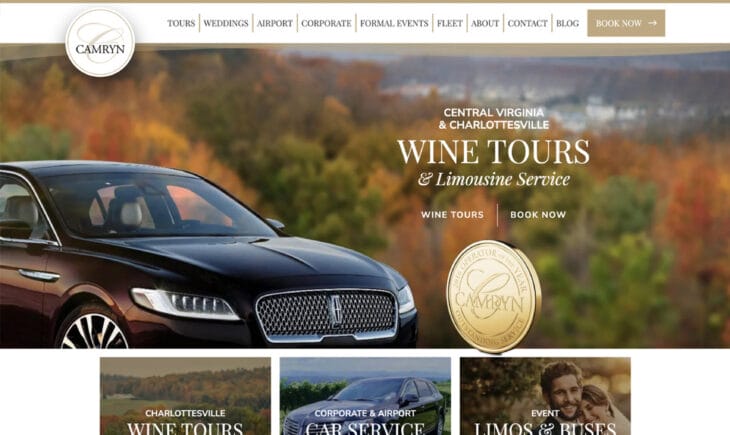Image resolution: width=730 pixels, height=435 pixels.
Task: Click the arrow icon in Book Now button
Action: (x=653, y=23)
